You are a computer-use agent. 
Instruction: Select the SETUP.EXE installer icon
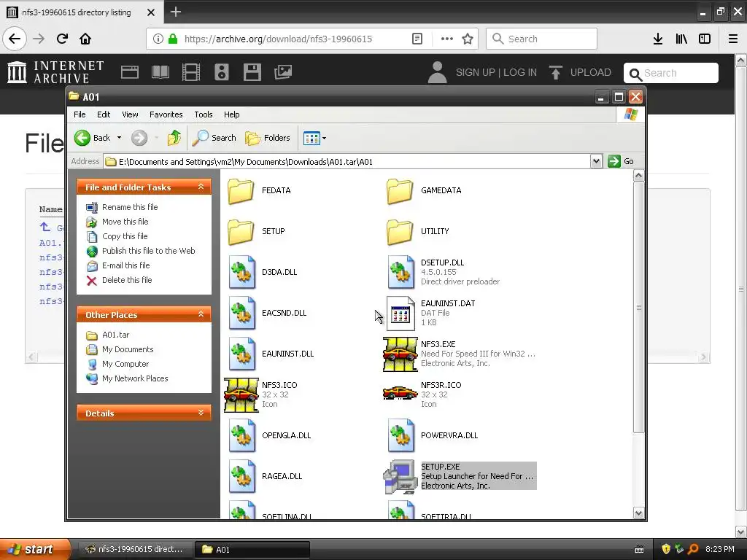400,477
